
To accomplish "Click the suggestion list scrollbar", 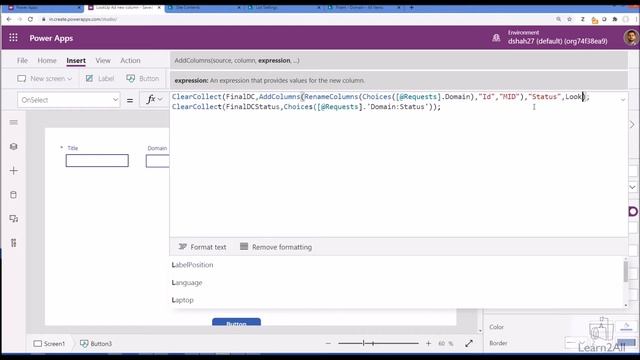I will (626, 272).
